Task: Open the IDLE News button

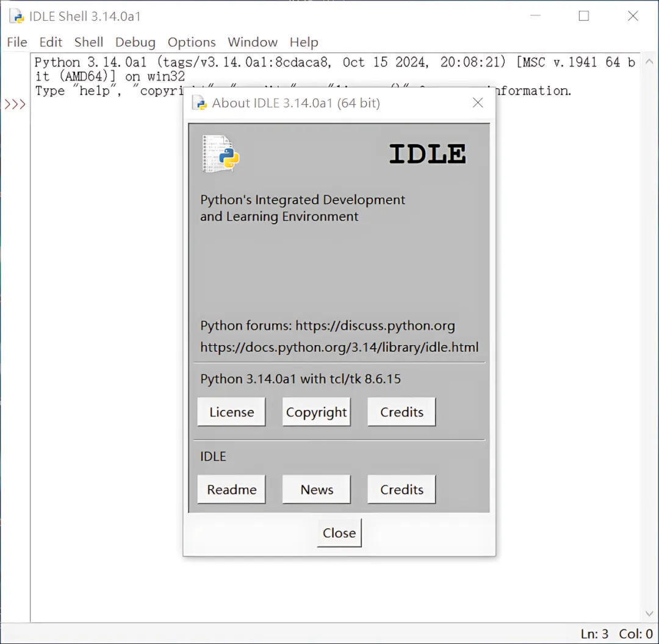Action: 317,490
